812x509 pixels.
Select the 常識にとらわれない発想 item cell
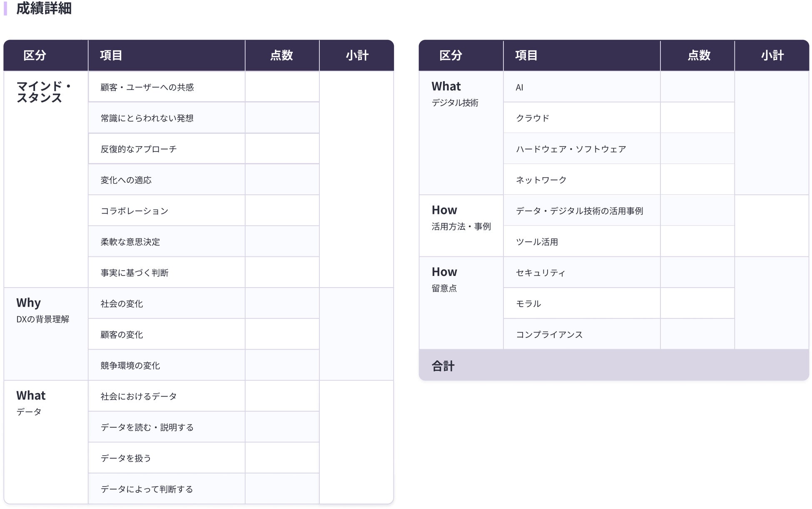[147, 118]
